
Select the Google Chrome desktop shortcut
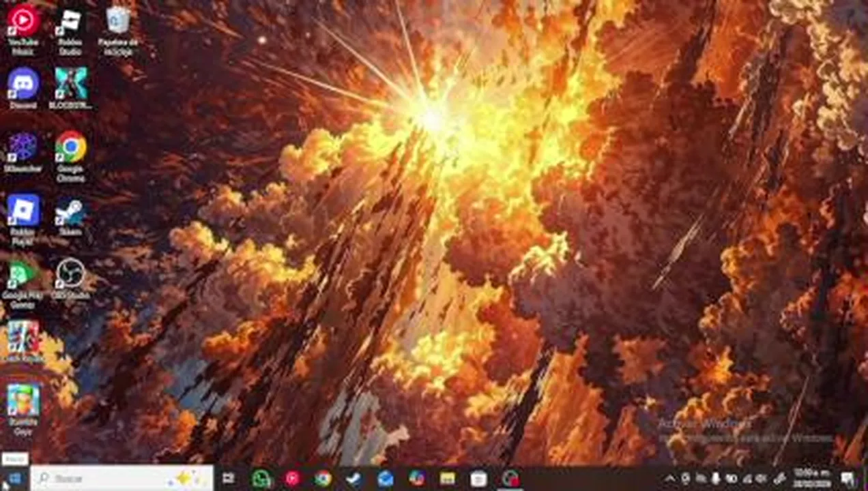(70, 156)
